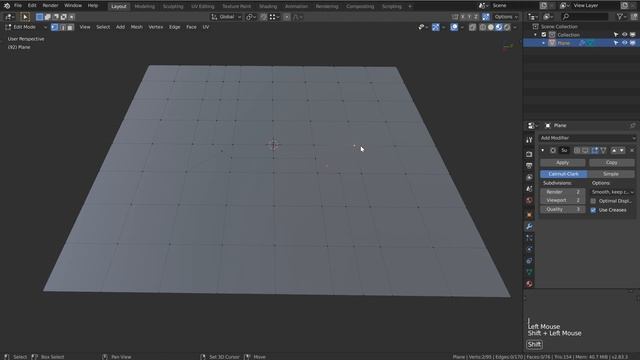Uncheck Use Creases checkbox
Screen dimensions: 640x360
(x=593, y=210)
